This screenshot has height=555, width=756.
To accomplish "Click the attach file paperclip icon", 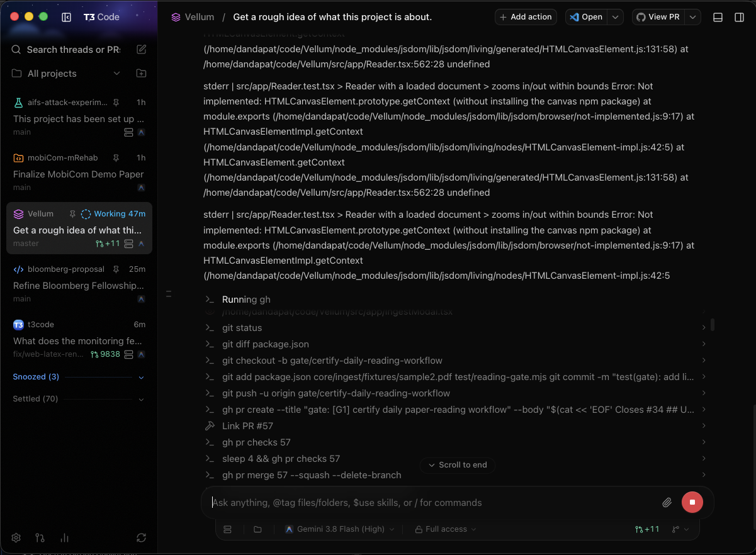I will (667, 502).
